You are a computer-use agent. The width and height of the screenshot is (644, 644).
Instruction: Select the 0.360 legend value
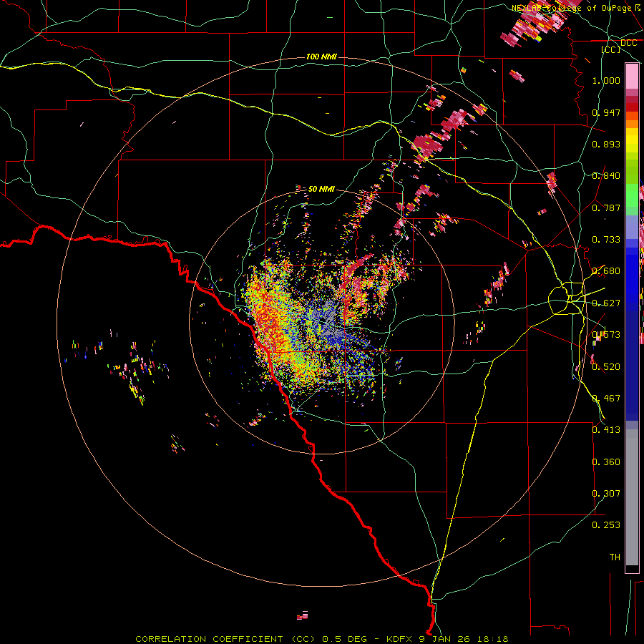(606, 462)
